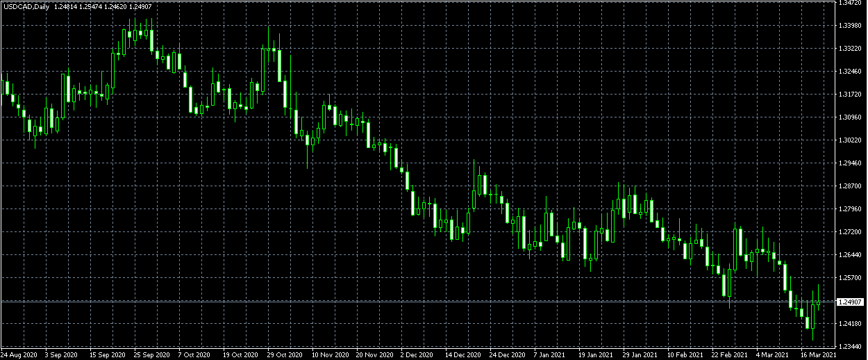Viewport: 868px width, 360px height.
Task: Click the 7 Jan 2021 date label
Action: point(549,354)
